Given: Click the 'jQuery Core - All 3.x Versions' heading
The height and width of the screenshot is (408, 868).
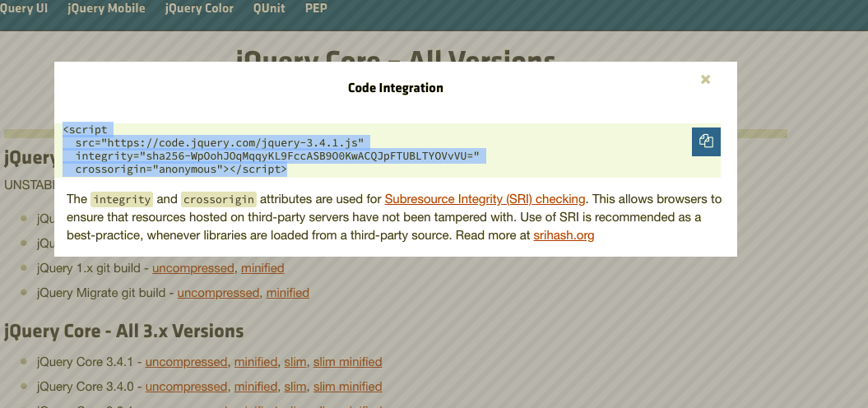Looking at the screenshot, I should [x=124, y=331].
